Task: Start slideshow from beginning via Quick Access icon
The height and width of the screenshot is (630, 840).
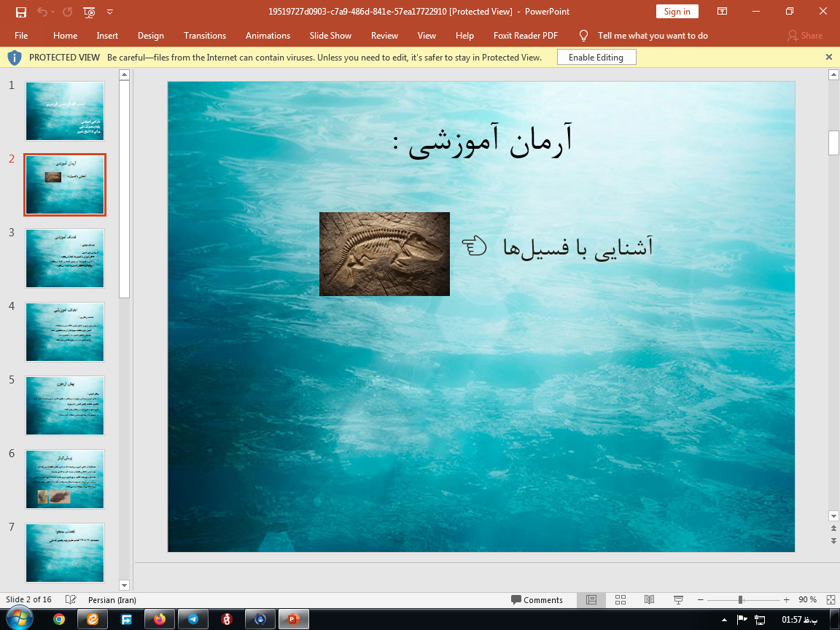Action: pos(88,12)
